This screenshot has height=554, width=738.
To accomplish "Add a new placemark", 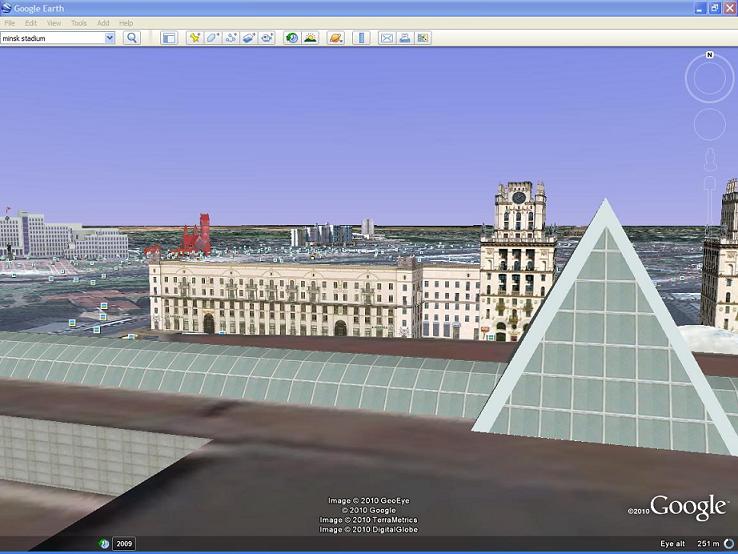I will (195, 38).
